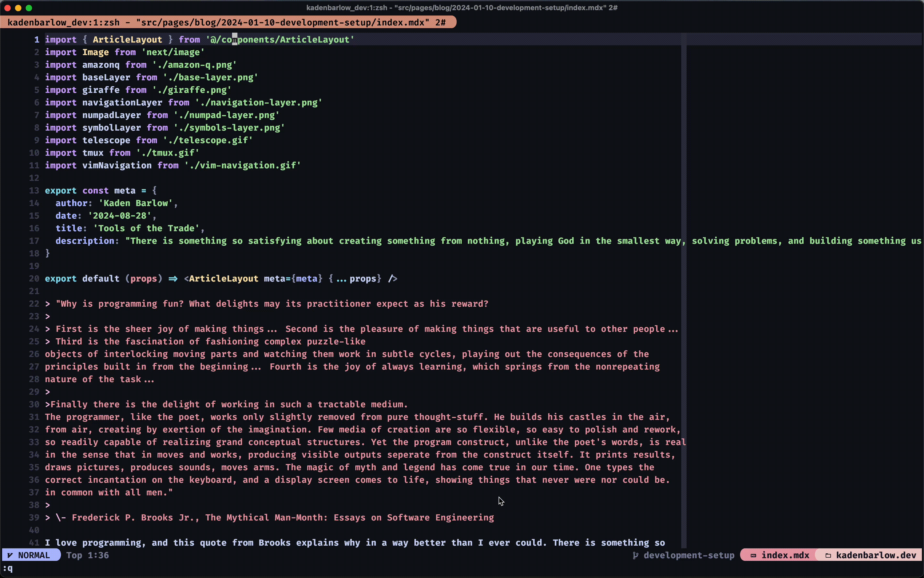Click '<ArticleLayout' JSX tag on line 20
The image size is (924, 578).
(x=221, y=279)
